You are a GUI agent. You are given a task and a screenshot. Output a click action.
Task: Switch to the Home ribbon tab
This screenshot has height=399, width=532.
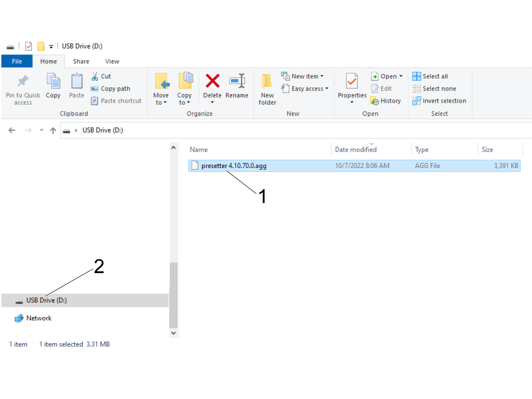(x=49, y=61)
